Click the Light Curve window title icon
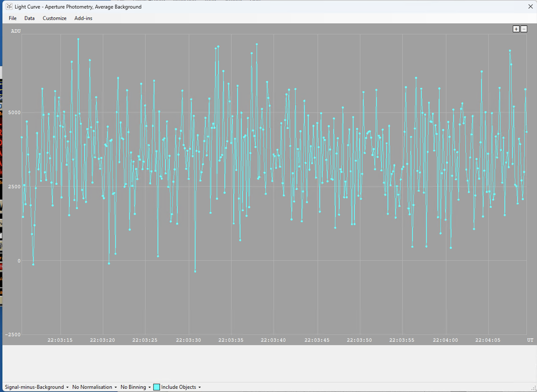Image resolution: width=537 pixels, height=392 pixels. pyautogui.click(x=9, y=7)
